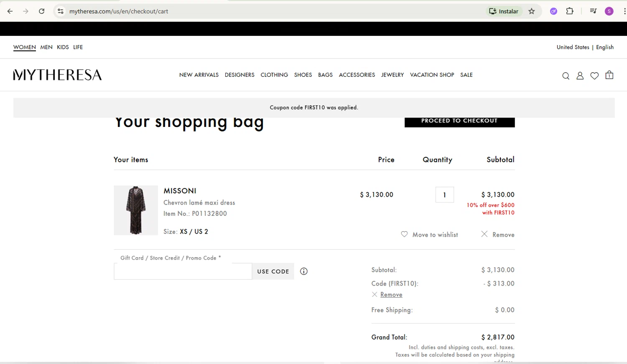Go back to the previous page
The width and height of the screenshot is (627, 364).
coord(10,11)
